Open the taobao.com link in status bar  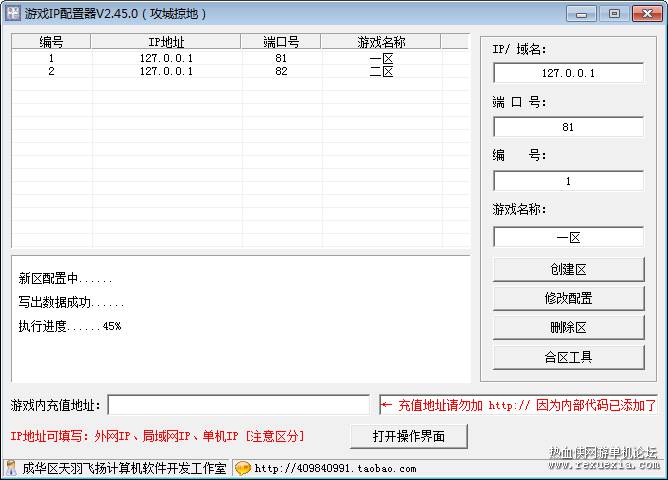click(335, 469)
